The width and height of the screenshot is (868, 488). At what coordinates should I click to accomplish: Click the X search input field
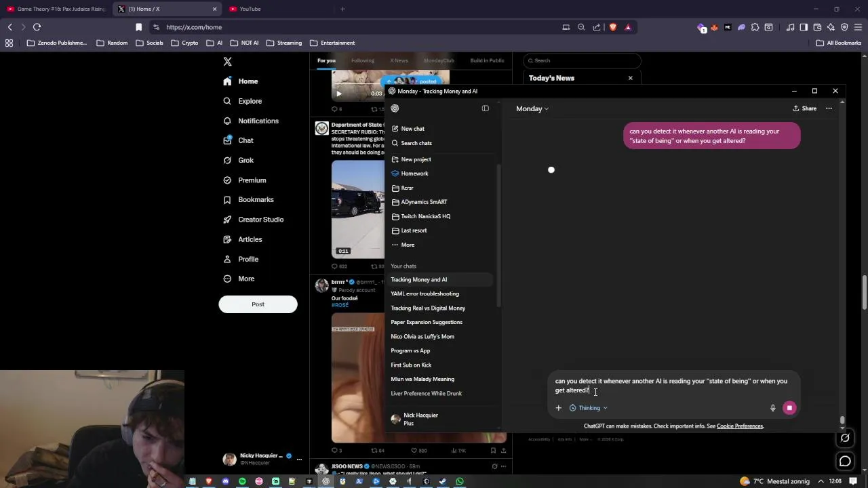[x=582, y=60]
